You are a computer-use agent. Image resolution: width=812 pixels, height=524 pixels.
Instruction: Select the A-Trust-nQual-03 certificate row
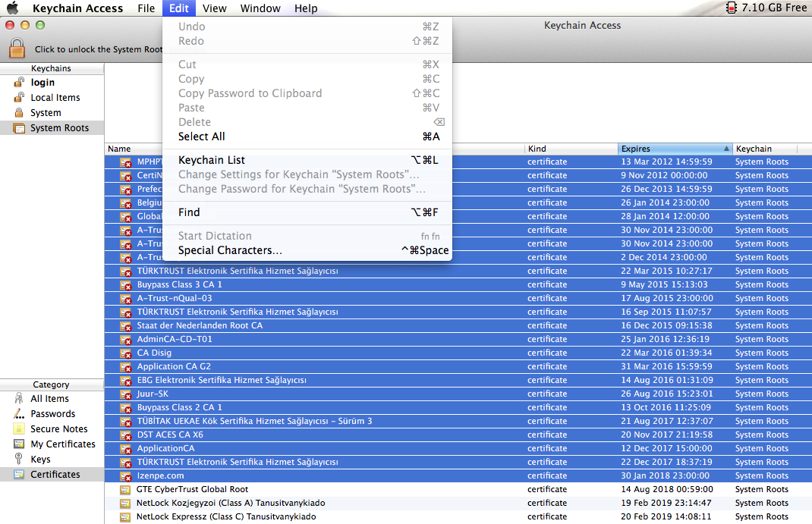tap(458, 299)
